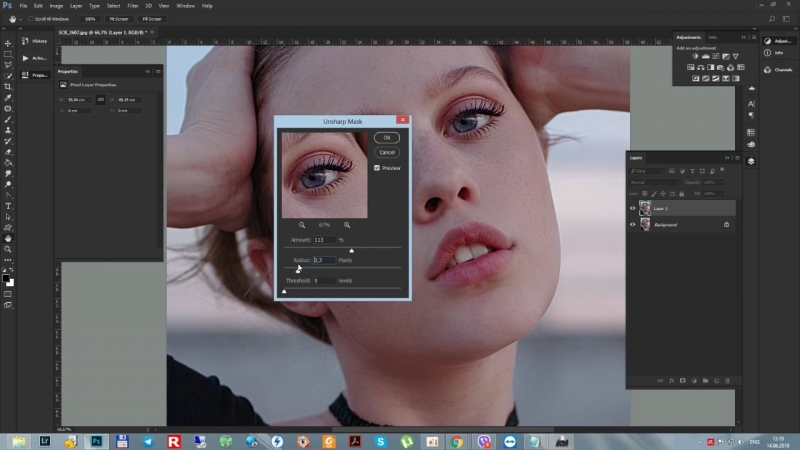Zoom in the Unsharp Mask preview

(x=347, y=225)
